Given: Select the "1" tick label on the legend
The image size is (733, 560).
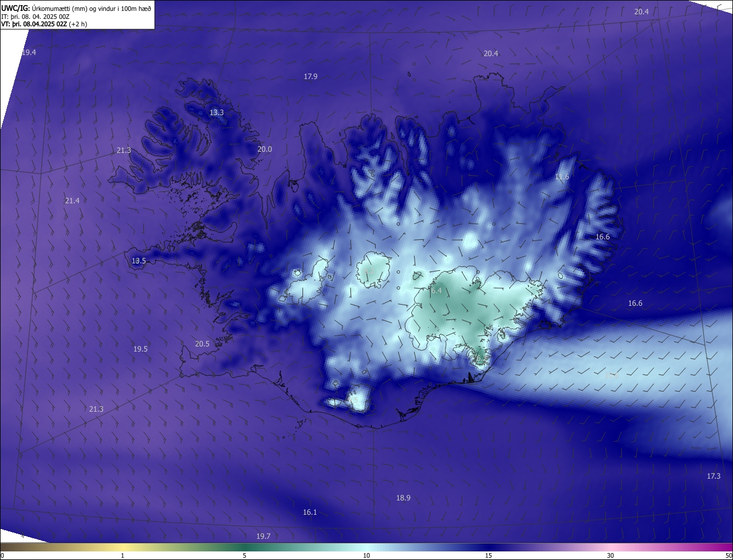Looking at the screenshot, I should 123,555.
